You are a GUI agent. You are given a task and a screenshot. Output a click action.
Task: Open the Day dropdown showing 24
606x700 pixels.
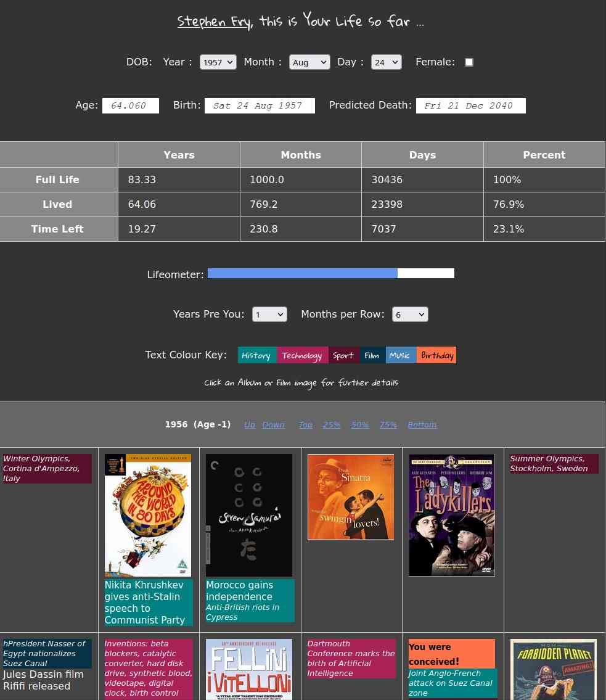(x=386, y=62)
